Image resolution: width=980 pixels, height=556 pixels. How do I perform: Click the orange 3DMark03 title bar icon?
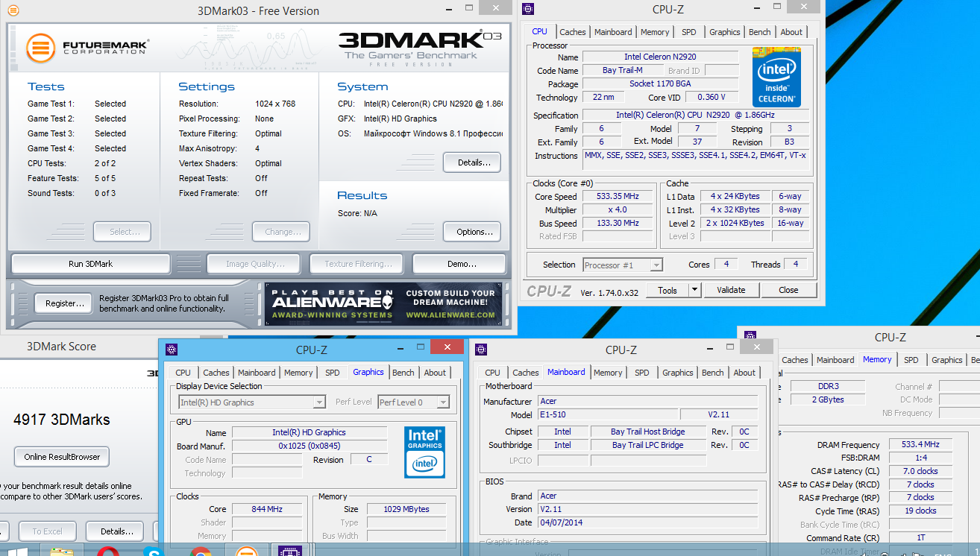point(13,10)
